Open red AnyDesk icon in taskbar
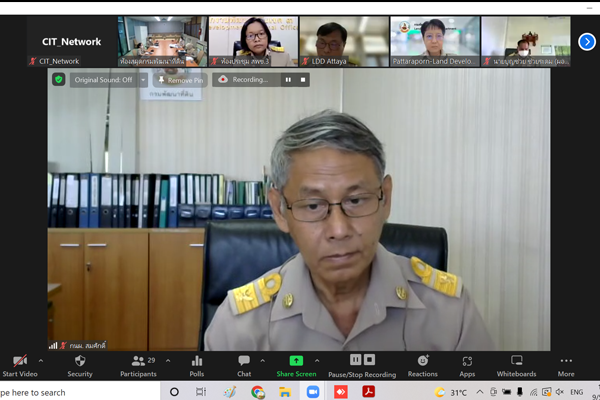 point(341,392)
